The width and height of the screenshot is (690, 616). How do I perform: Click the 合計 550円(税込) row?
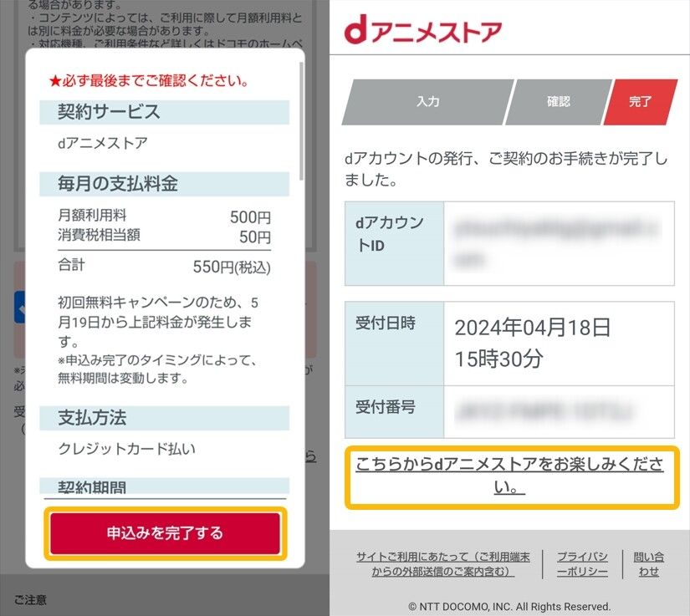point(164,266)
